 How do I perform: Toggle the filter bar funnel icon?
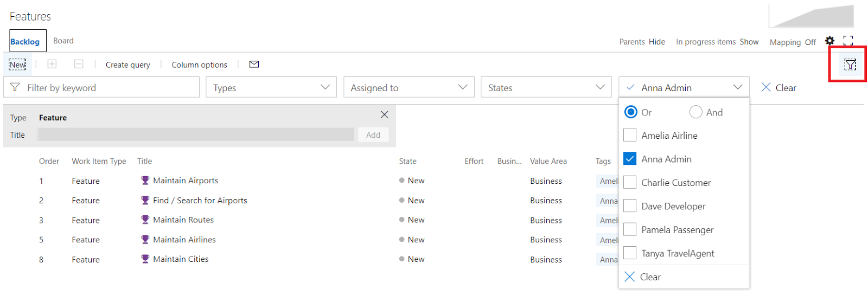(850, 65)
